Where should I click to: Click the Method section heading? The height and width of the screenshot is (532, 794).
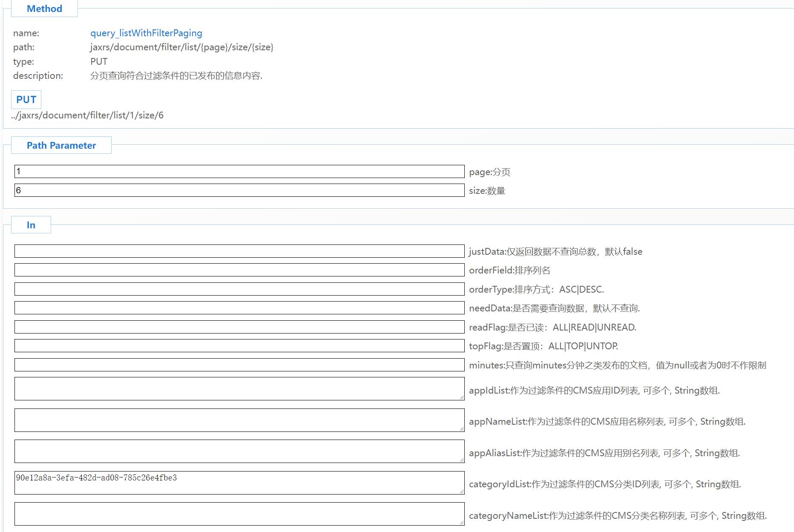click(x=44, y=9)
